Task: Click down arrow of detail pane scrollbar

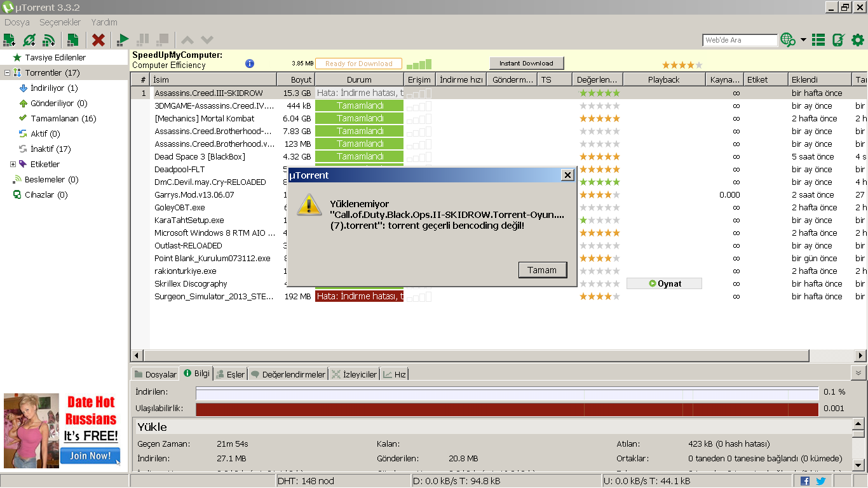Action: click(858, 466)
